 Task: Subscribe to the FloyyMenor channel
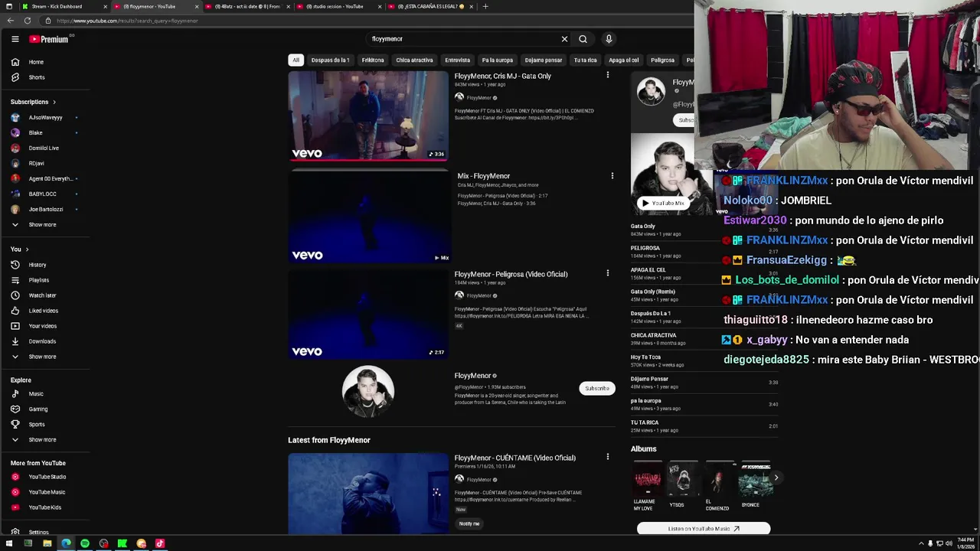596,389
